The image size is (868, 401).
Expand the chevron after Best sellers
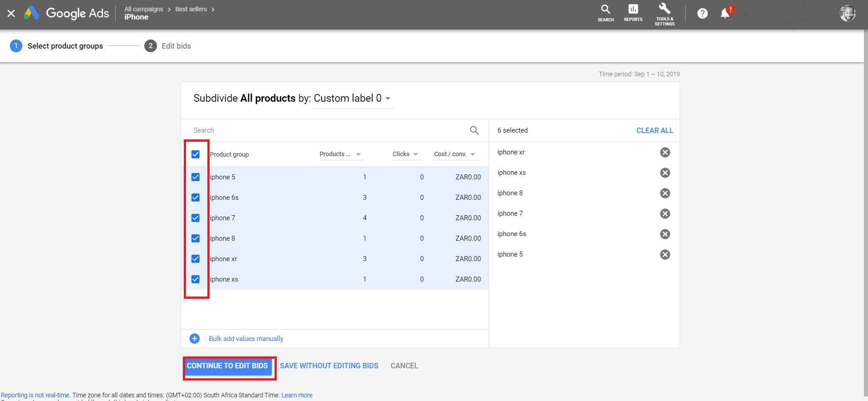click(x=213, y=9)
